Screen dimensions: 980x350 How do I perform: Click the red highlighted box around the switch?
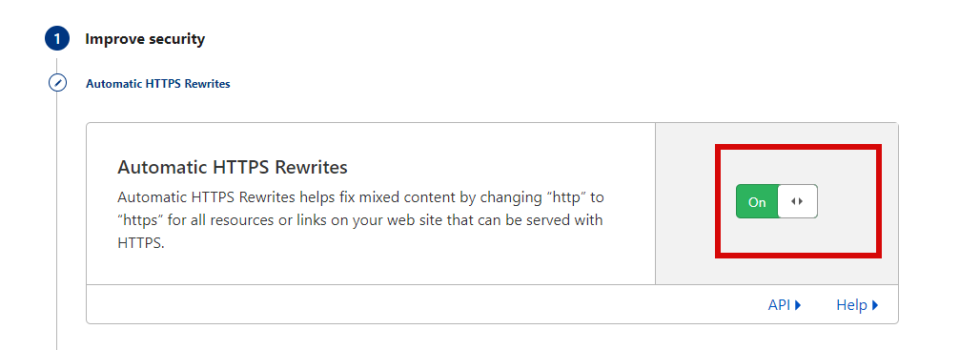[798, 200]
